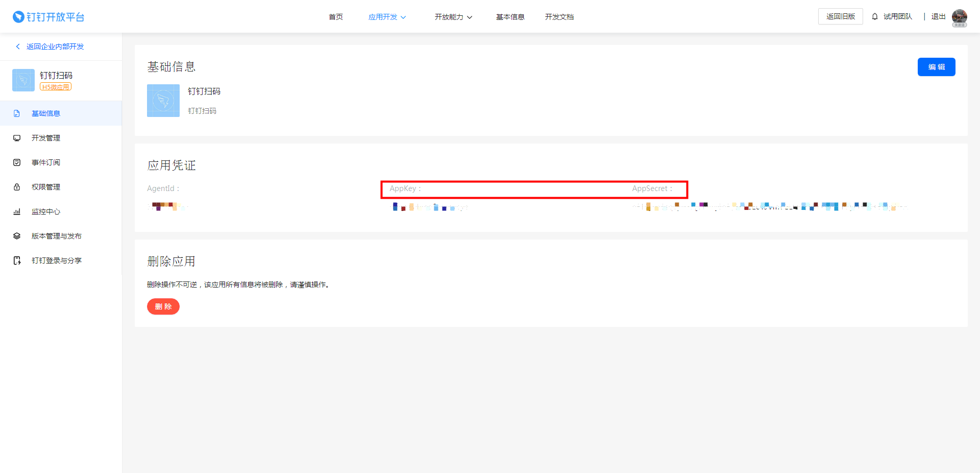Open 监控中心 in the sidebar
This screenshot has width=980, height=473.
point(61,211)
